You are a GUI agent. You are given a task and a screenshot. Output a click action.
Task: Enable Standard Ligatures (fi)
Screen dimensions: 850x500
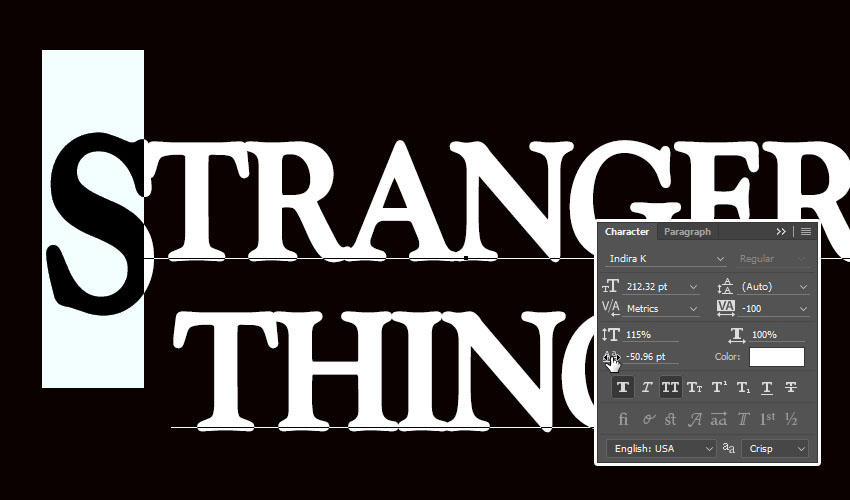[623, 419]
